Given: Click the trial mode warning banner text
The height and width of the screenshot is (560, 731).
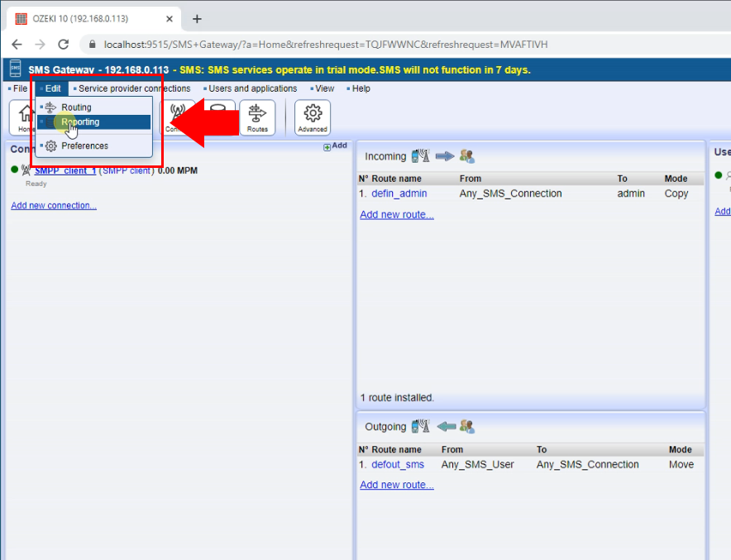Looking at the screenshot, I should click(355, 70).
